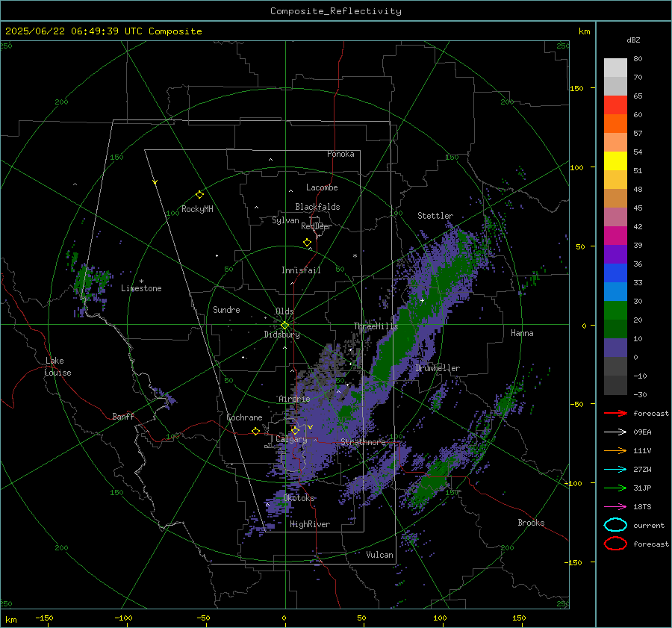The width and height of the screenshot is (672, 628).
Task: Pick the light gray 70–80 dBZ swatch
Action: pos(615,68)
